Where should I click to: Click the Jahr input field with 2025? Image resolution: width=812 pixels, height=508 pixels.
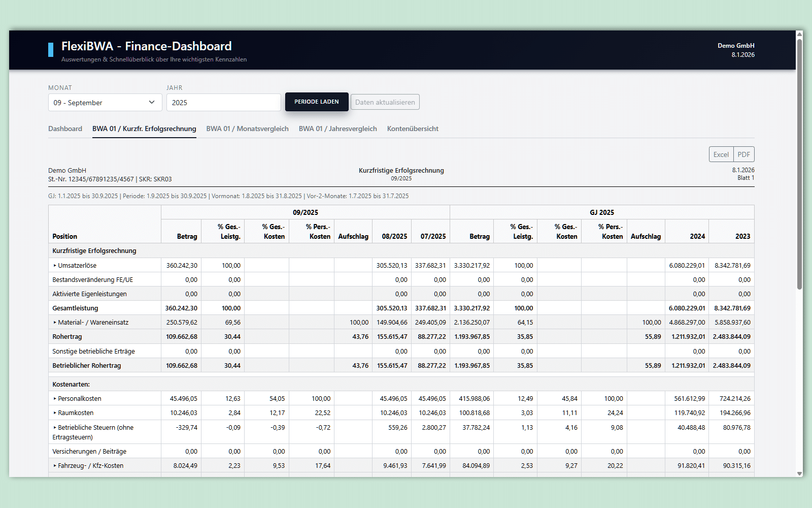coord(223,103)
